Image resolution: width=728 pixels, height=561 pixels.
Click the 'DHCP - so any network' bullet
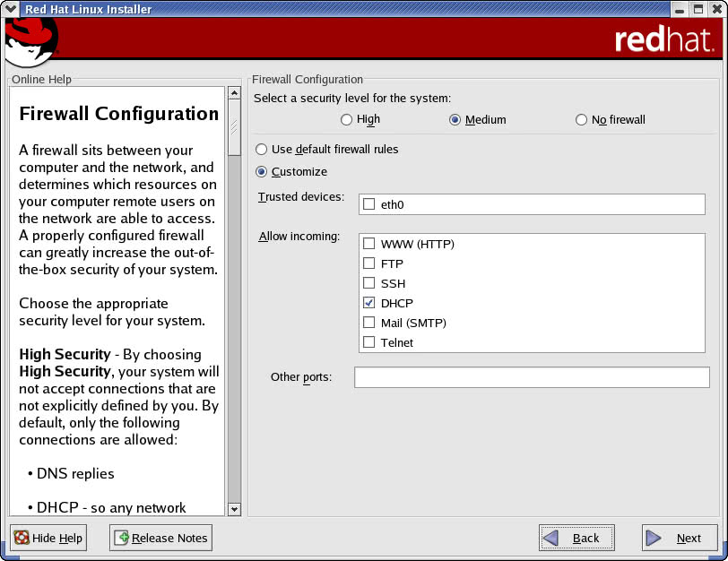tap(111, 507)
